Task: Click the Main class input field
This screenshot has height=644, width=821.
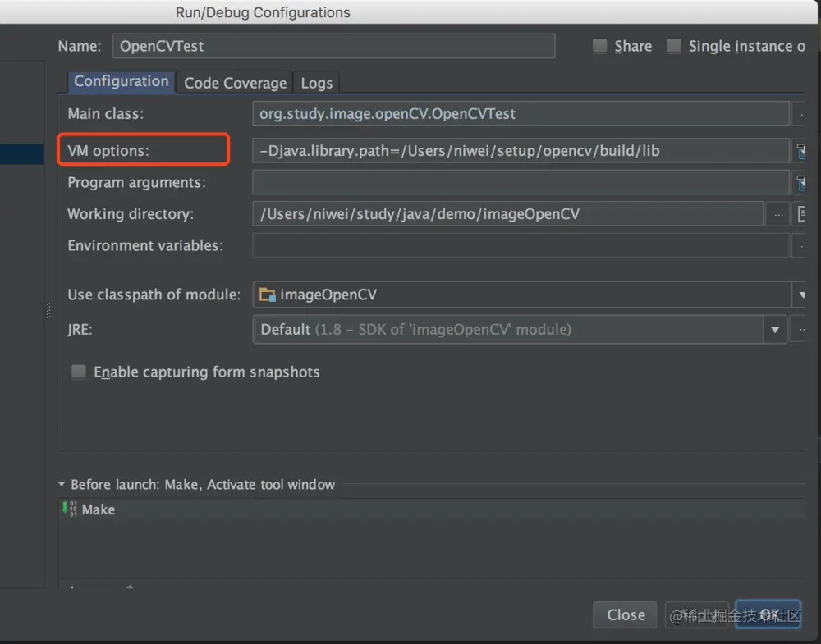Action: [x=521, y=113]
